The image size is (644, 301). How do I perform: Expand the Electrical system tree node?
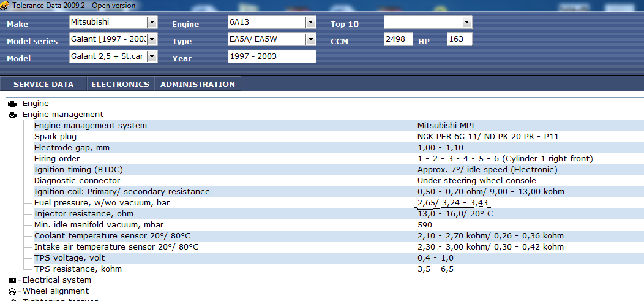(57, 280)
